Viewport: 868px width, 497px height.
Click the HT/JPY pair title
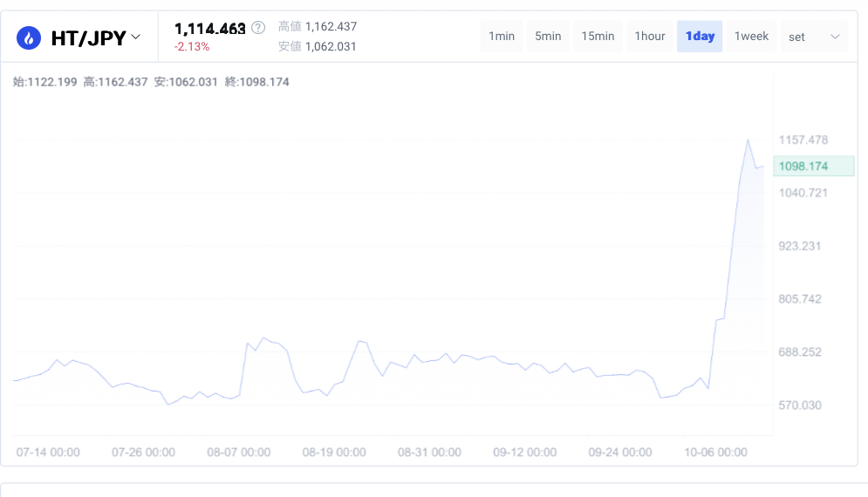pos(89,38)
